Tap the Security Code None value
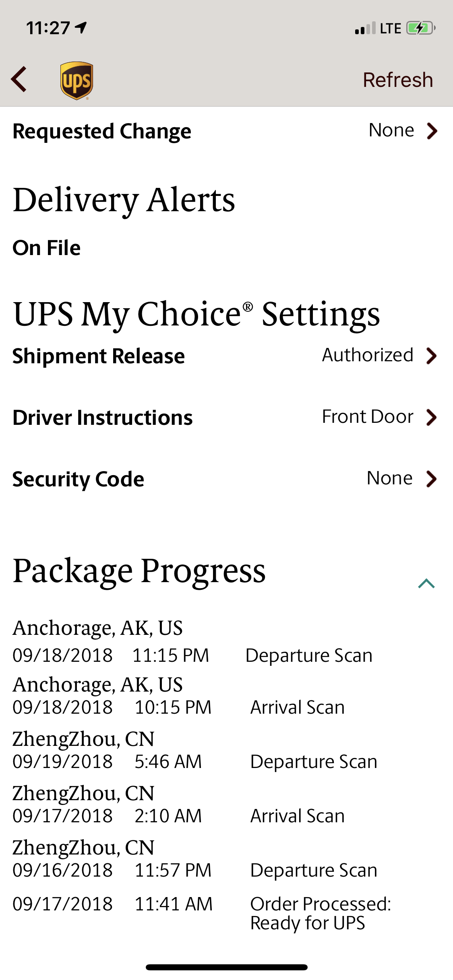 click(390, 478)
